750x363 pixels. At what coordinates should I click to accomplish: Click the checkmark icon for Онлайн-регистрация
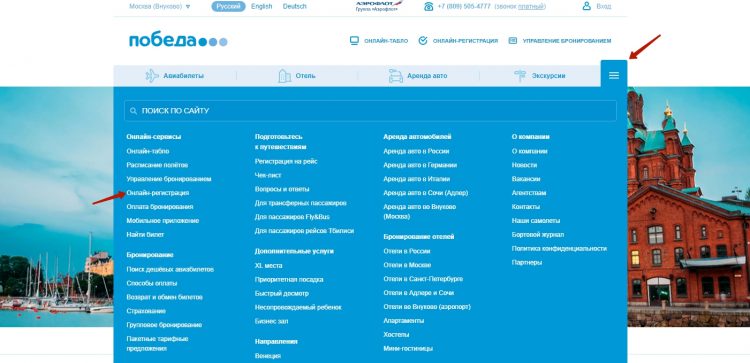(x=423, y=41)
